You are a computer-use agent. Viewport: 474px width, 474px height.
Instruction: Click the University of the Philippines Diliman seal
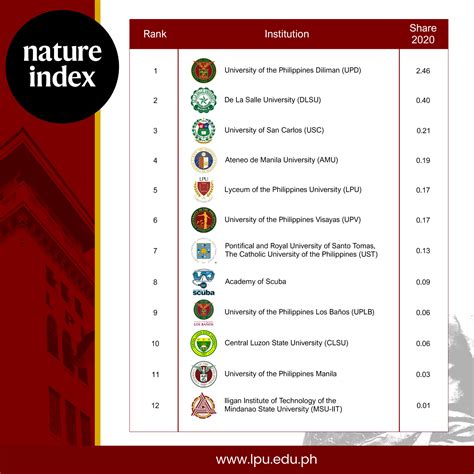pos(204,70)
